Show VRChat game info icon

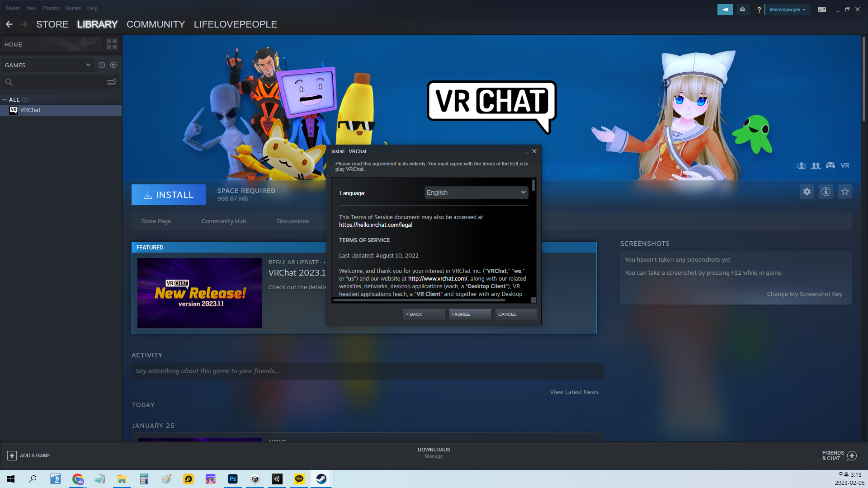pyautogui.click(x=826, y=192)
